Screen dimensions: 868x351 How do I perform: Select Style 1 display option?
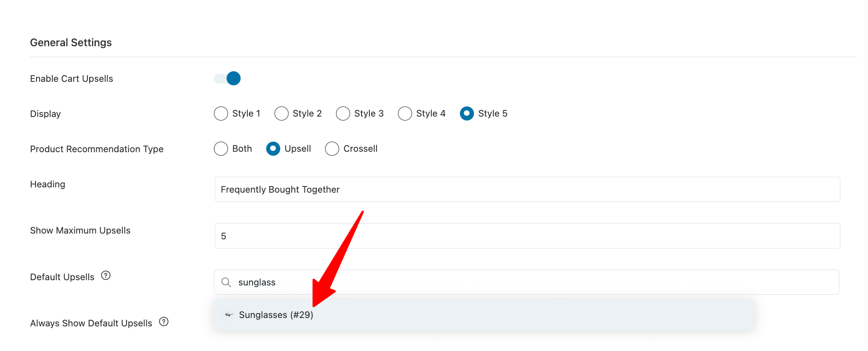(x=221, y=113)
